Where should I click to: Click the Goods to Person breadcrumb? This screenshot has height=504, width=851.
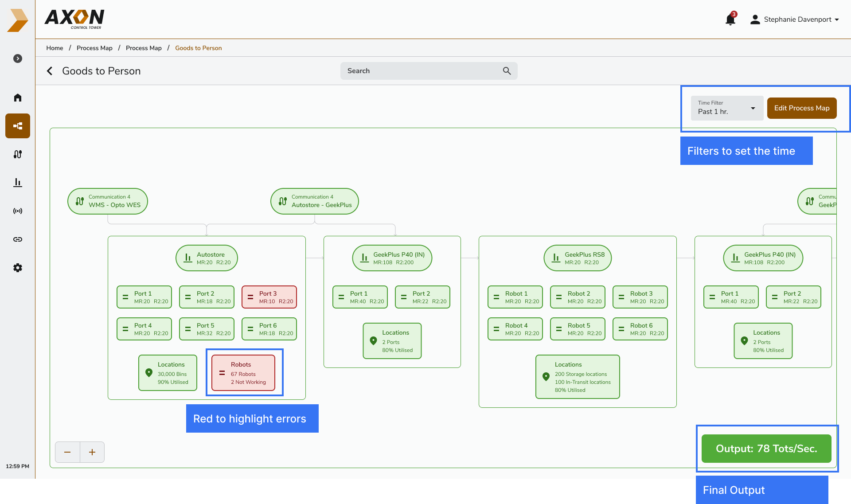[x=198, y=48]
